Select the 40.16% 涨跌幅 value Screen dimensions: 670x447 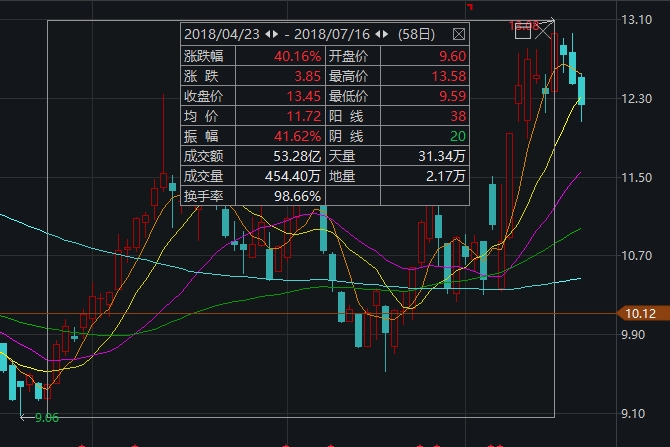point(297,56)
